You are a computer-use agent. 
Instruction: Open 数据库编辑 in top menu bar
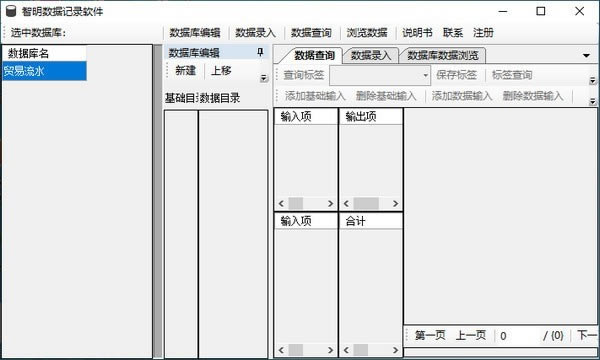(x=195, y=33)
